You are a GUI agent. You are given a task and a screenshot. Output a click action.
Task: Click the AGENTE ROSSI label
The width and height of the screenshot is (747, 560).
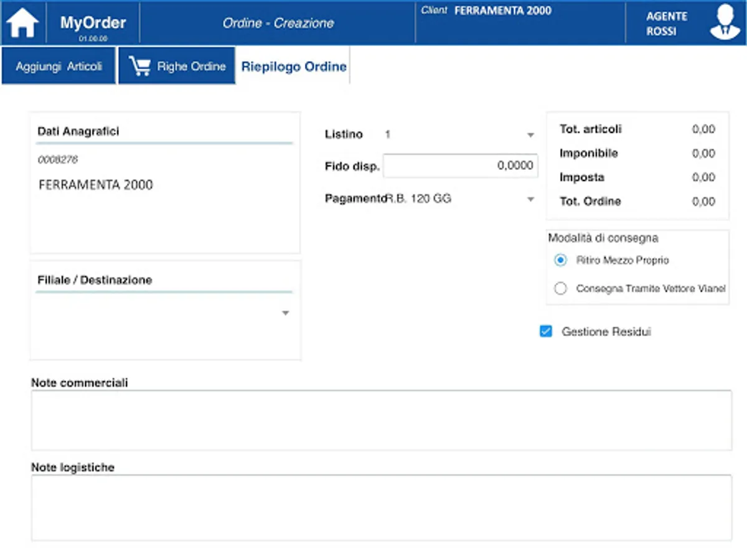pos(666,24)
